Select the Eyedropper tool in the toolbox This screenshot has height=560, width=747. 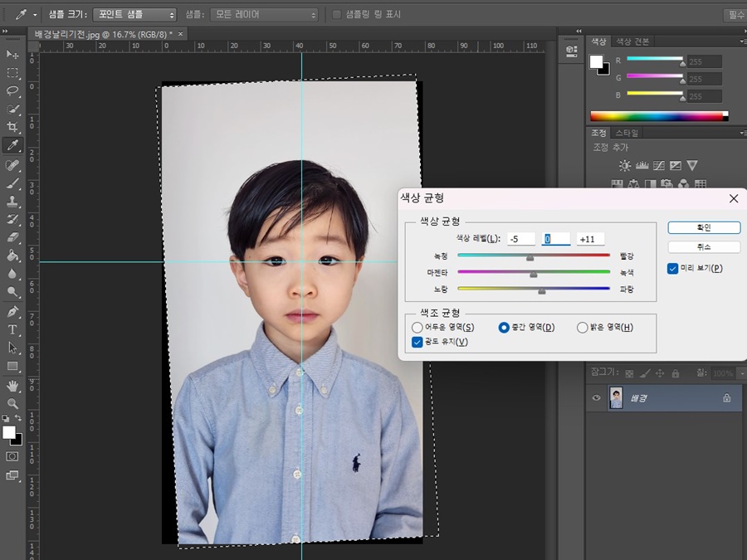pyautogui.click(x=12, y=144)
